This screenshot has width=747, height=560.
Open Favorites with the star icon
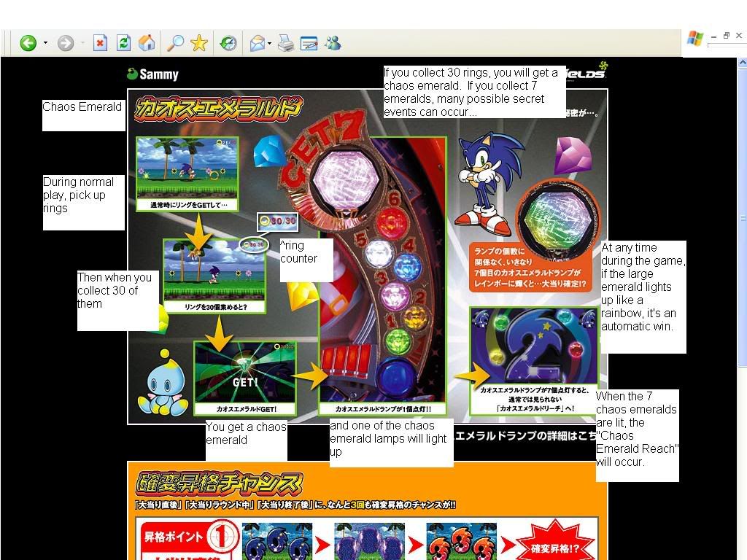pos(198,44)
